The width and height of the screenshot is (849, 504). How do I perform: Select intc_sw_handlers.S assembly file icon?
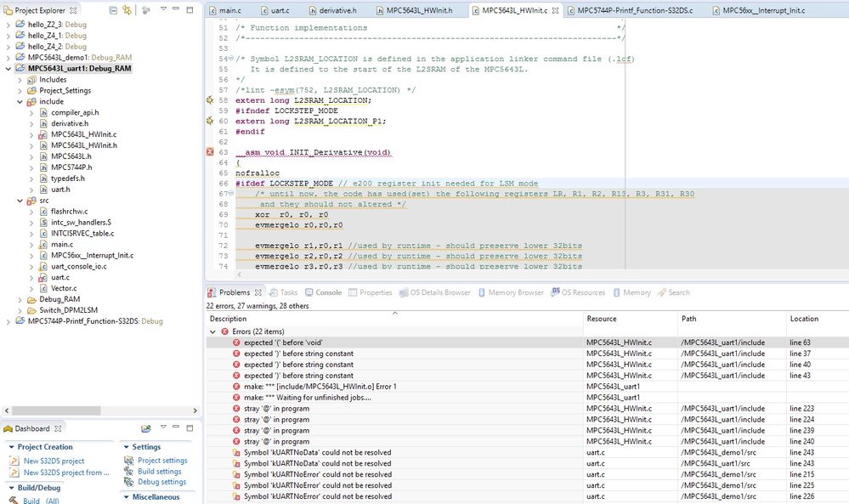tap(43, 223)
